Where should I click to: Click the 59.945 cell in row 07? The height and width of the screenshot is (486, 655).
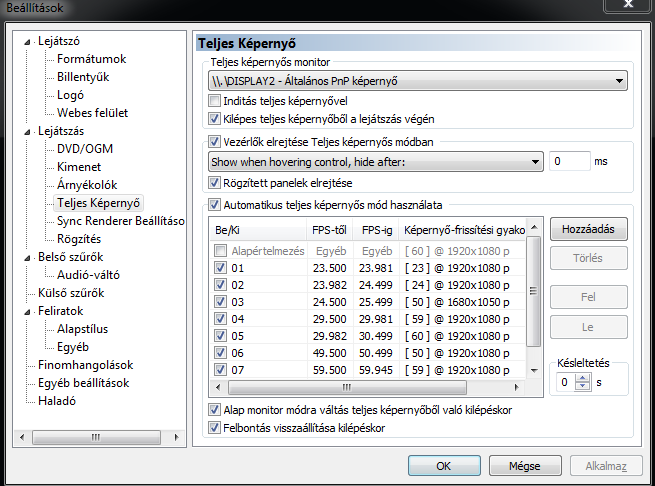376,370
